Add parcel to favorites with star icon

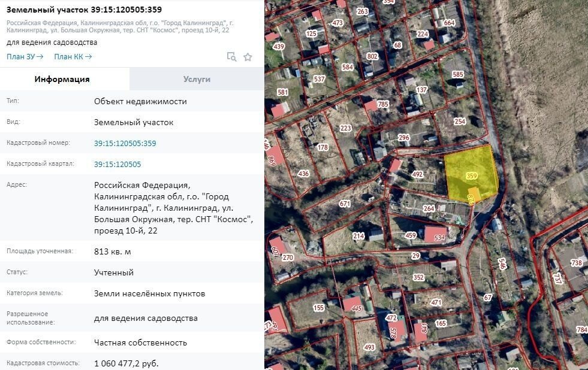(248, 57)
